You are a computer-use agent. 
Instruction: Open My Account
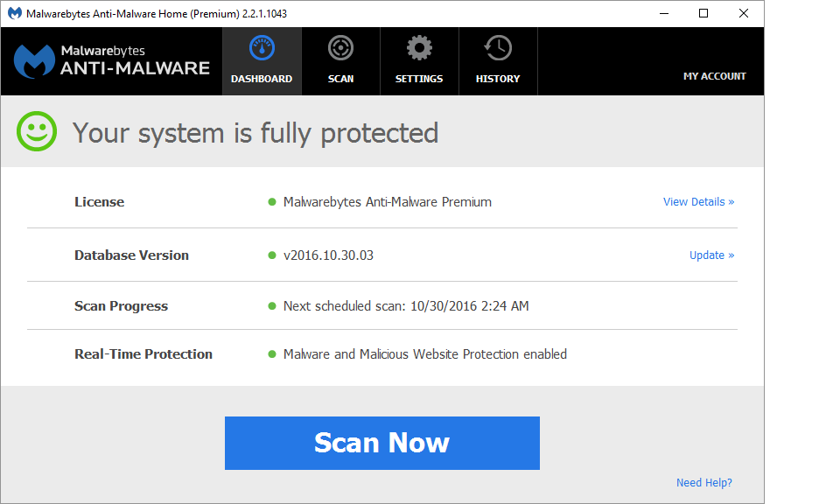(714, 76)
